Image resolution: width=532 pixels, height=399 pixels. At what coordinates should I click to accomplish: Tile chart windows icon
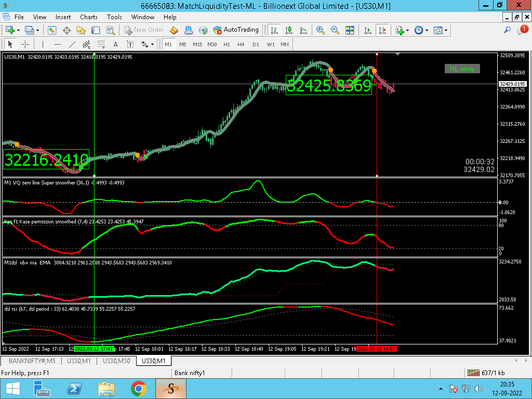tap(350, 30)
